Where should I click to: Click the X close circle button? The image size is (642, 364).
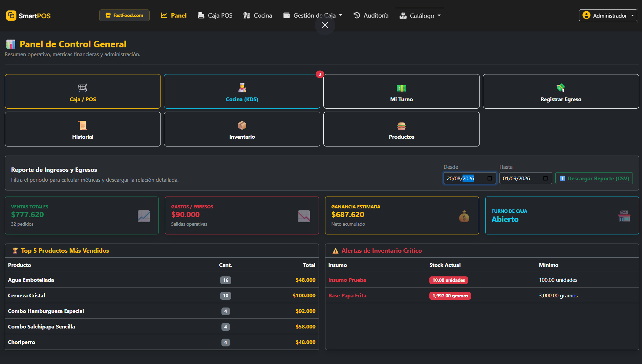[x=325, y=25]
